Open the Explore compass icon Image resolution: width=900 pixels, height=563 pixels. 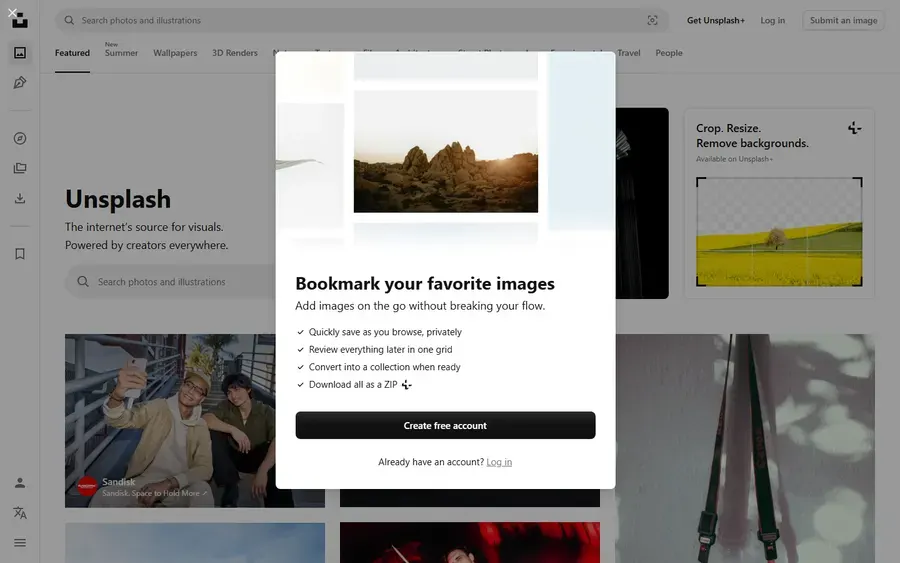(20, 138)
